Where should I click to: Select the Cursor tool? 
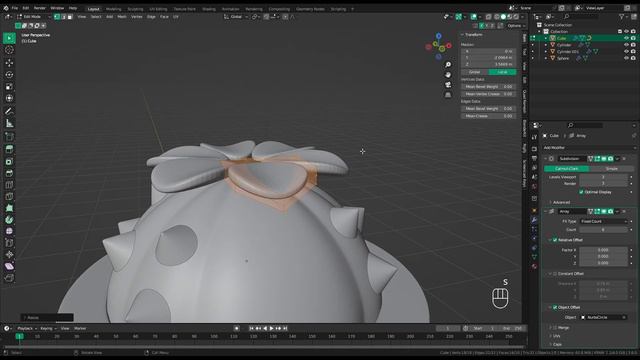[9, 50]
